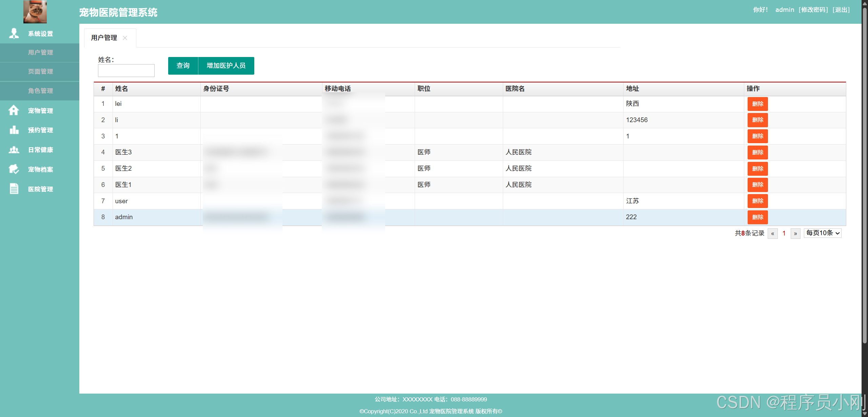Expand the 宠物管理 sidebar menu
The height and width of the screenshot is (417, 868).
click(40, 111)
